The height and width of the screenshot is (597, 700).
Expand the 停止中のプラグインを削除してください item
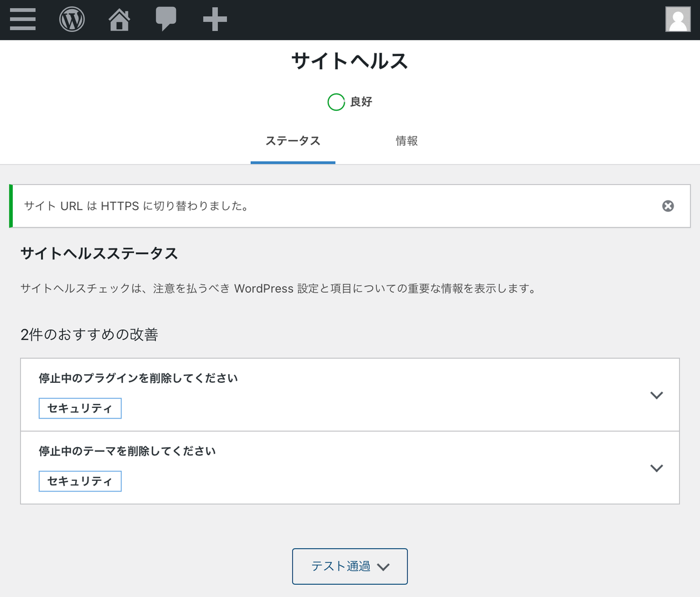point(656,394)
